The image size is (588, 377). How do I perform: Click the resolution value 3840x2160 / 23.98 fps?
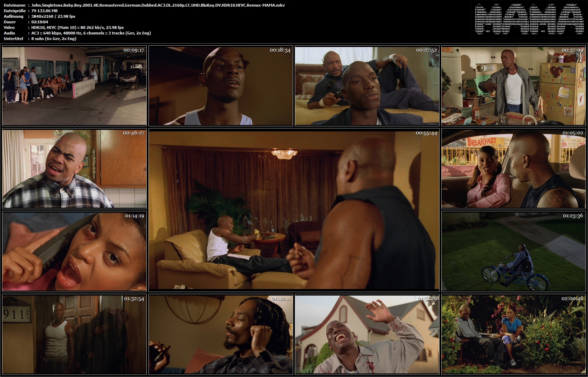53,16
